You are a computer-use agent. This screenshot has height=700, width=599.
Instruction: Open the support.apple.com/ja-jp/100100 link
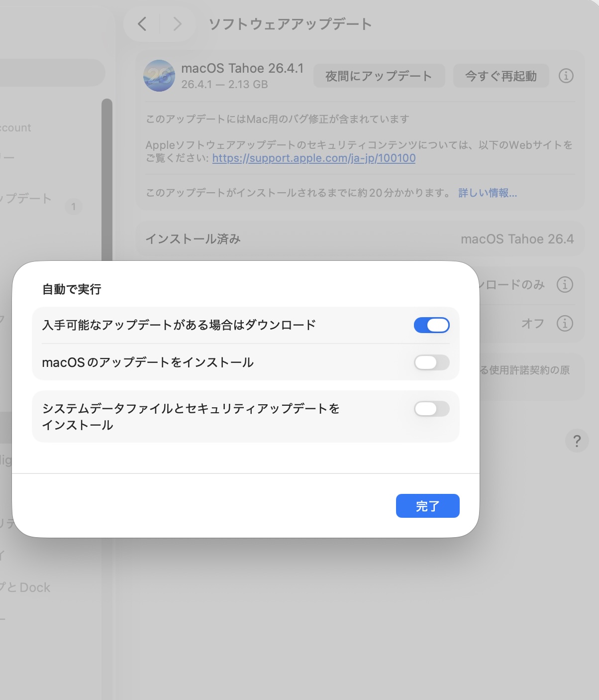click(313, 158)
